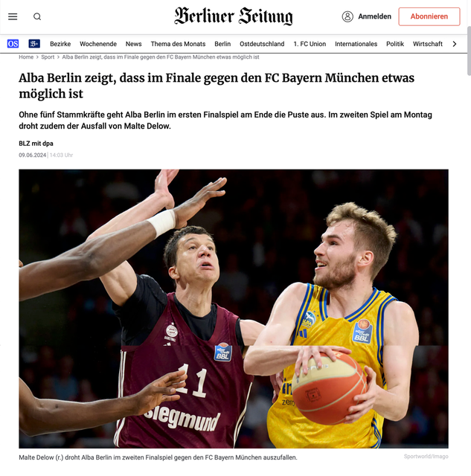Click the Home breadcrumb link
471x476 pixels.
tap(26, 57)
